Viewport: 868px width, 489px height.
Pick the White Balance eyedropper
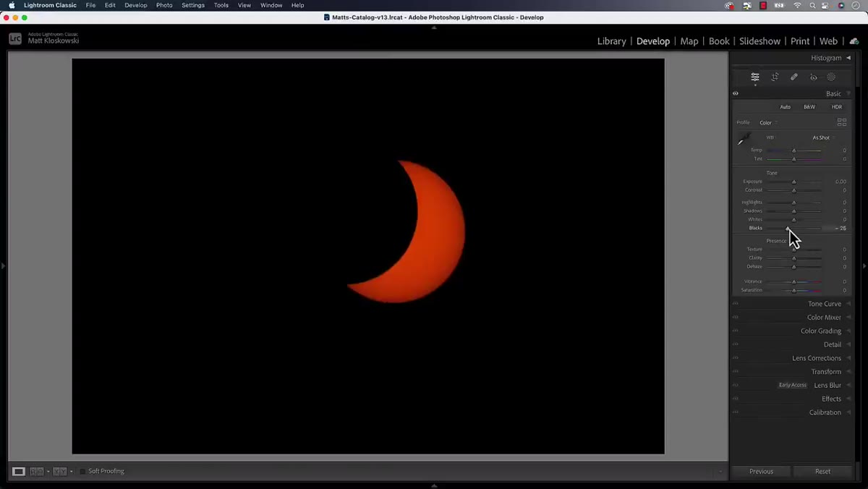coord(743,139)
